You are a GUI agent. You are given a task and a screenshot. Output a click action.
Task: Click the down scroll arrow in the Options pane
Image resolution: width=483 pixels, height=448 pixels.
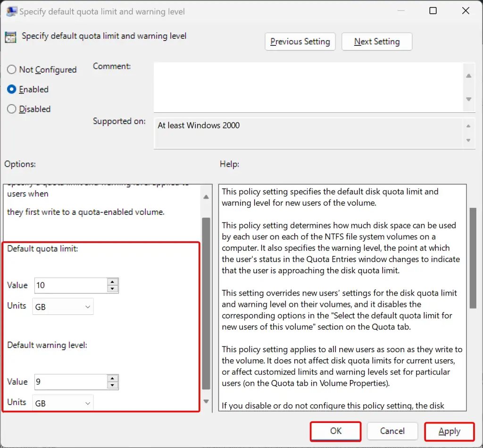[206, 402]
